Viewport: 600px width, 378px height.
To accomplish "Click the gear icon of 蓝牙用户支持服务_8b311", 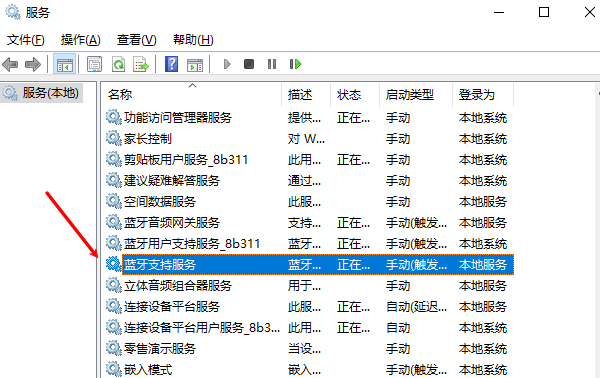I will [114, 243].
